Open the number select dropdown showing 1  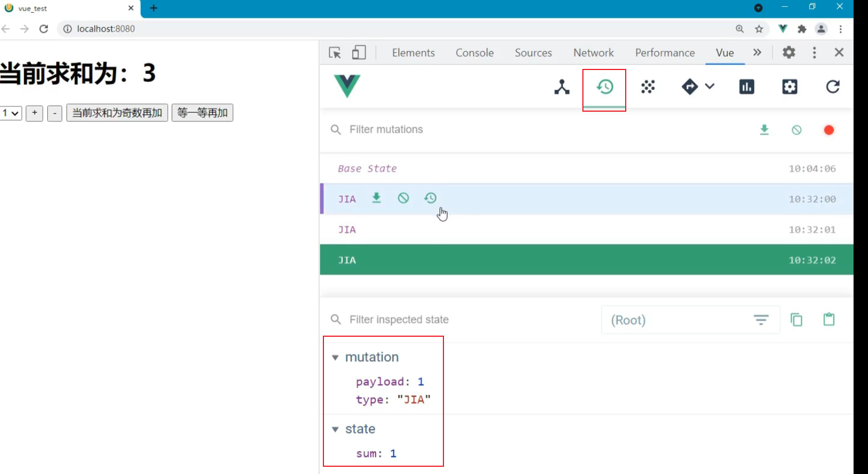pos(11,113)
